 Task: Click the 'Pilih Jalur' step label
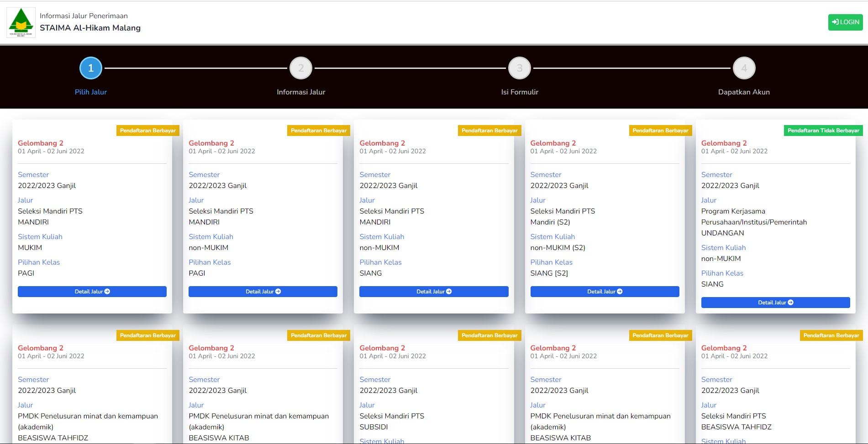point(91,92)
